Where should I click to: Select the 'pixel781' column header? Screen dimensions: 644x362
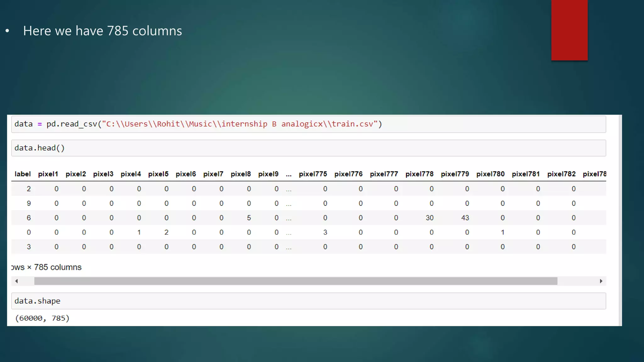click(x=526, y=174)
